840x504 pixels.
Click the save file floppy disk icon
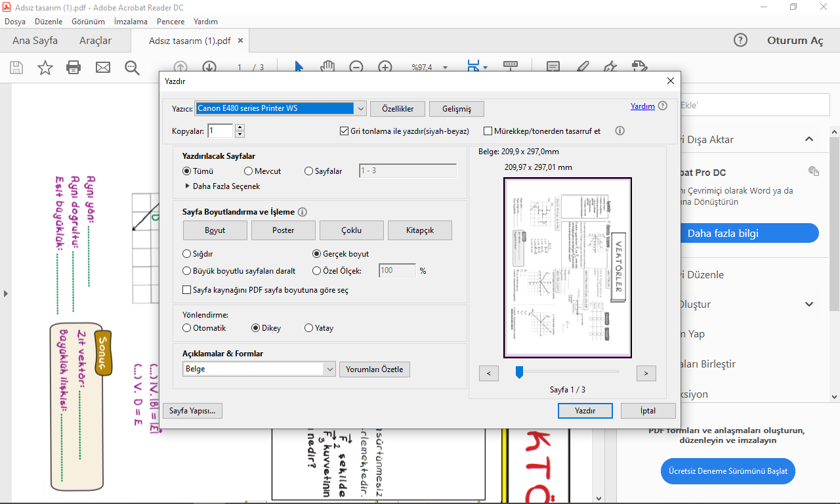coord(16,68)
